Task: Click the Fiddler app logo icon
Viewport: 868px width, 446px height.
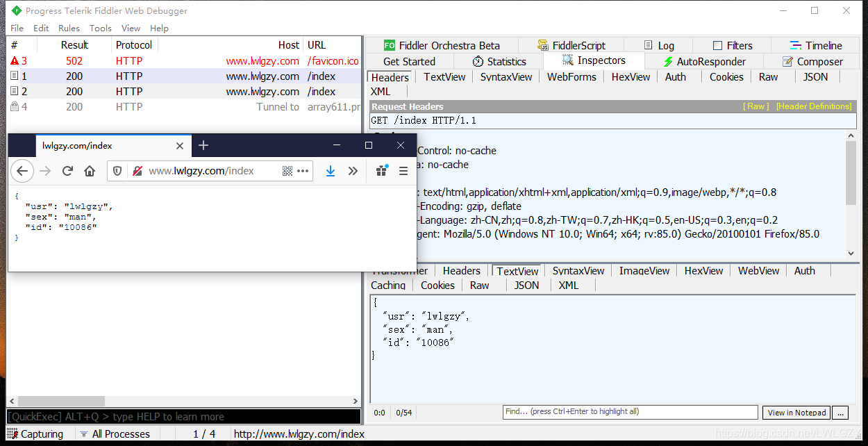Action: click(x=16, y=11)
